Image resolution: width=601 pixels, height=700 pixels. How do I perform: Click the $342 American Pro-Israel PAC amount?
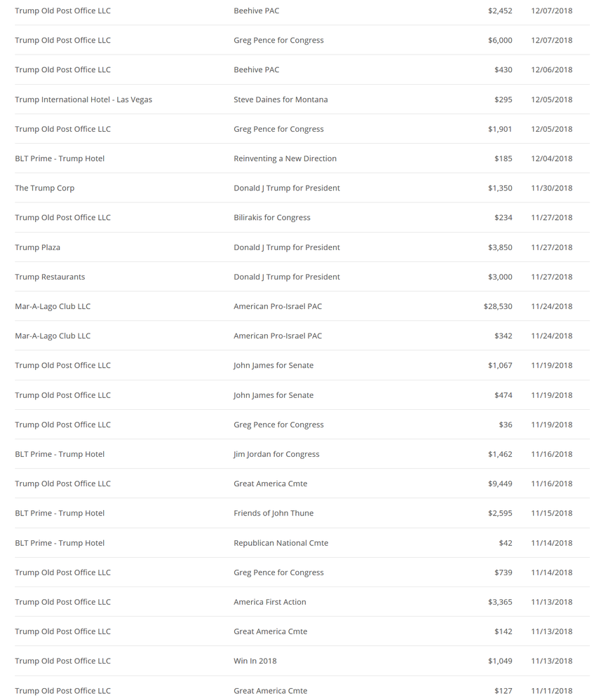coord(503,336)
